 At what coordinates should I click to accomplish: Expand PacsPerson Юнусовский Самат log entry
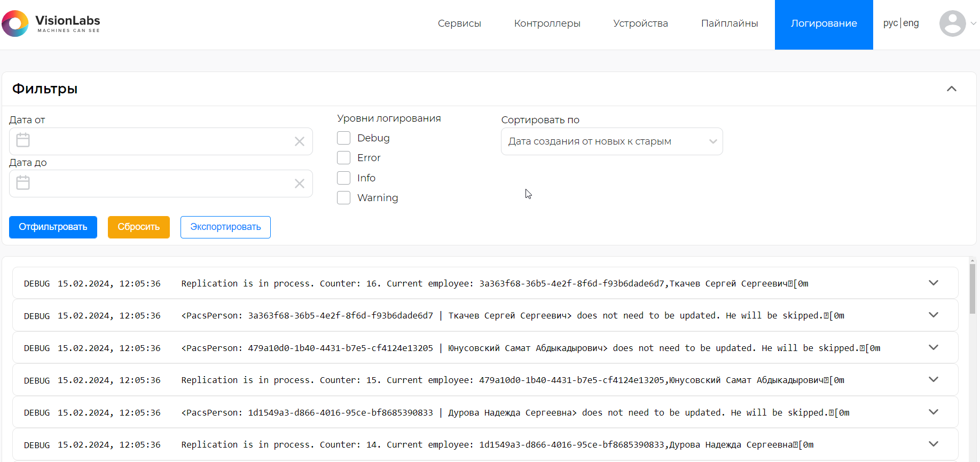tap(934, 347)
